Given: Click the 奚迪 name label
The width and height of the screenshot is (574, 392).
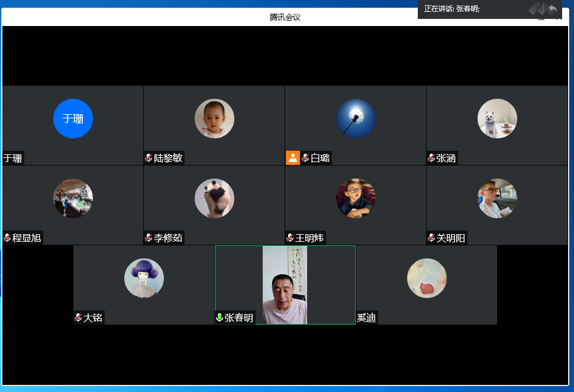Looking at the screenshot, I should [x=366, y=318].
